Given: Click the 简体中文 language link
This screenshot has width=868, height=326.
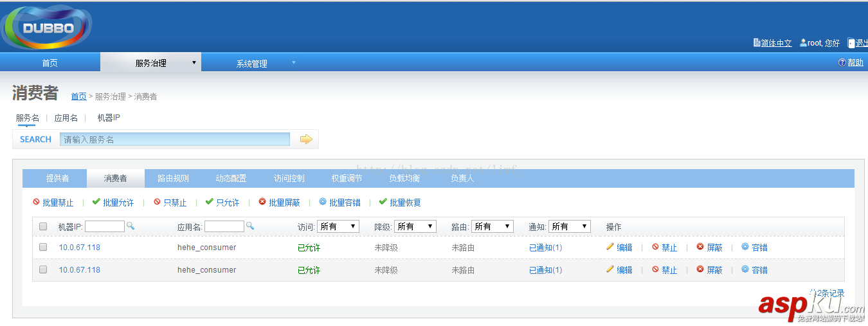Looking at the screenshot, I should click(x=777, y=43).
